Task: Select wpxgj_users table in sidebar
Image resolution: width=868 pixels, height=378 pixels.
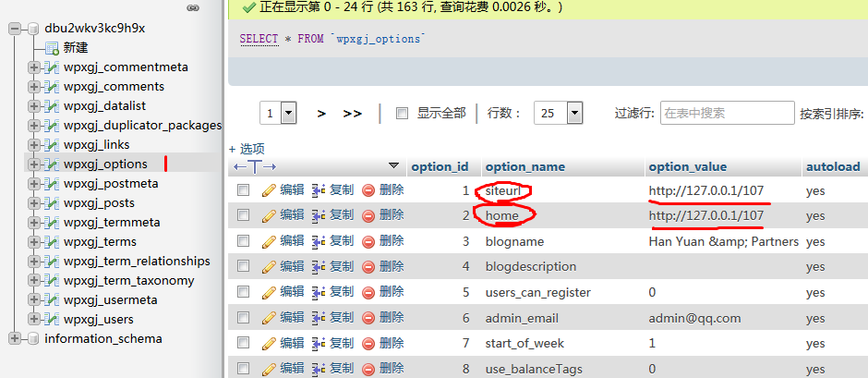Action: 98,320
